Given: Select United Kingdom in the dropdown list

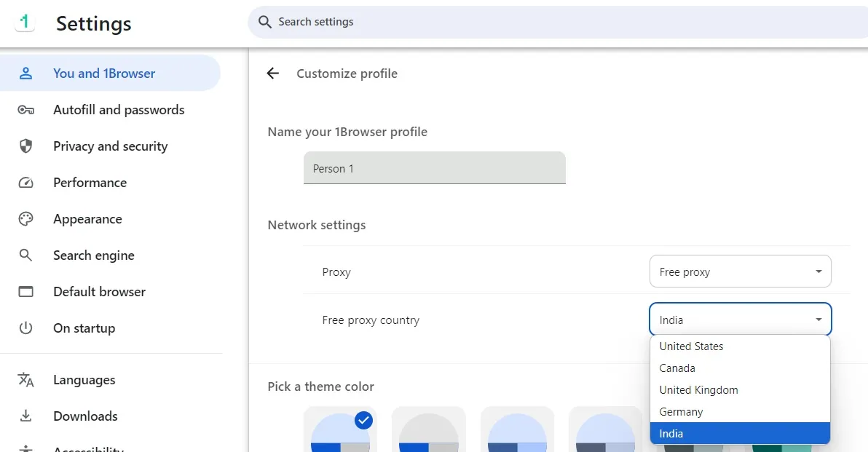Looking at the screenshot, I should tap(740, 390).
